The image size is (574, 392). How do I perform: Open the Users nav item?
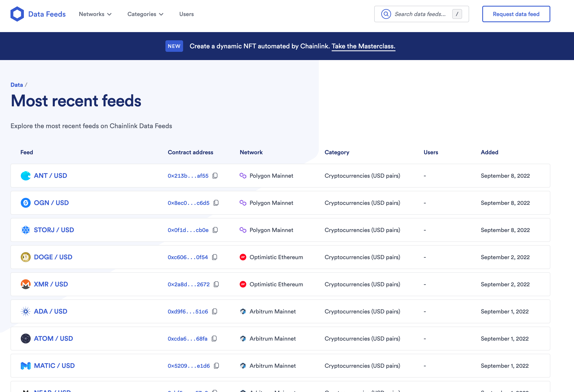pyautogui.click(x=186, y=14)
